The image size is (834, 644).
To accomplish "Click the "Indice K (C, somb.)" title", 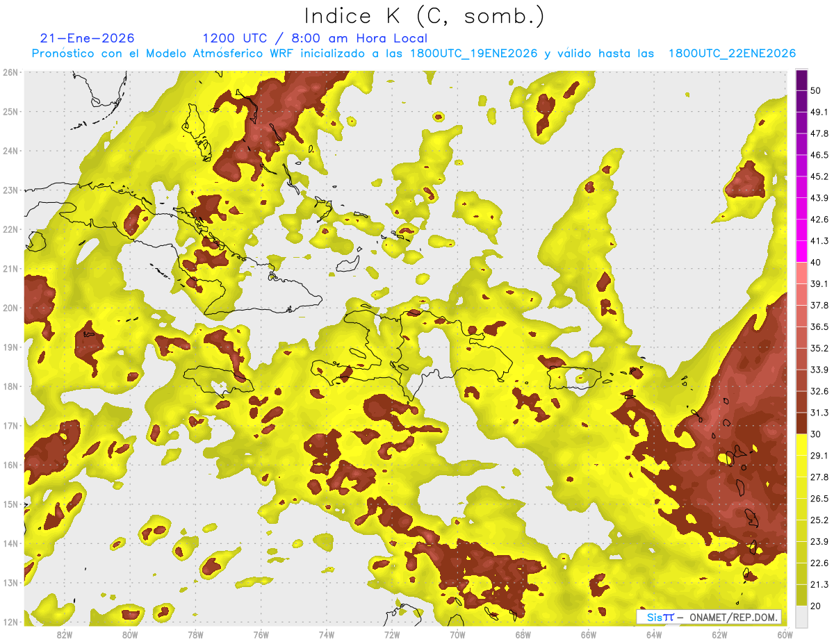I will pos(424,16).
